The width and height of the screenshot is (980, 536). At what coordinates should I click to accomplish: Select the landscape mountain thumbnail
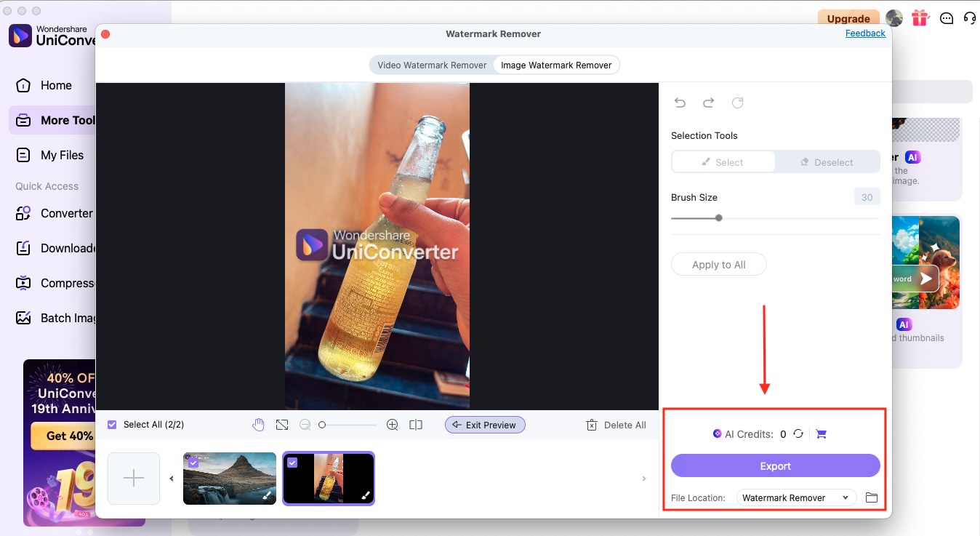(x=230, y=479)
